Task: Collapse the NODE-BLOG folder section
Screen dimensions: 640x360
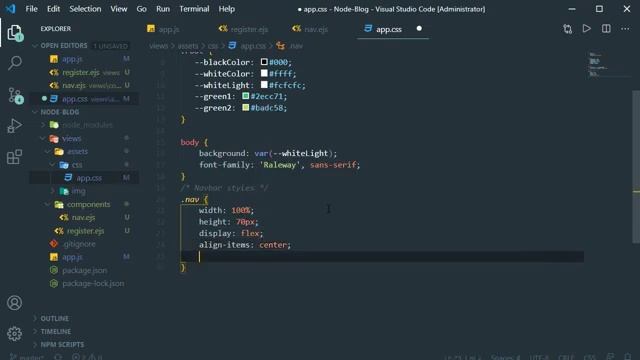Action: point(60,112)
